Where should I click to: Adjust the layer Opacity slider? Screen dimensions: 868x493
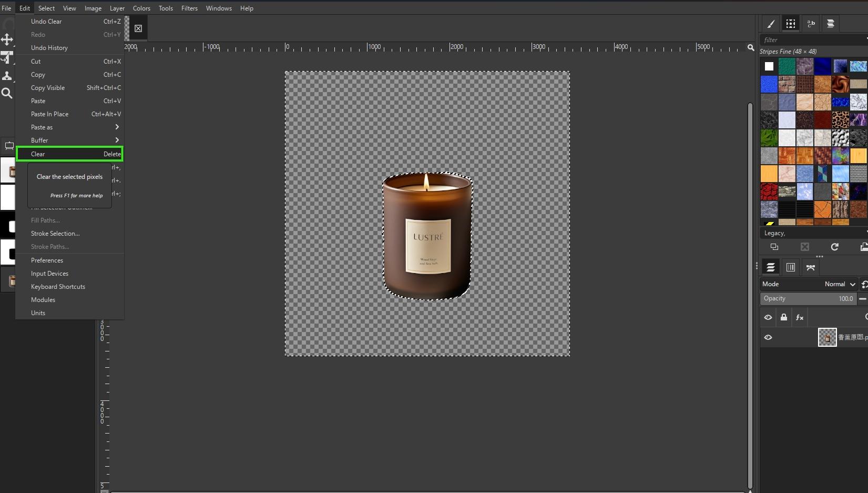(809, 298)
